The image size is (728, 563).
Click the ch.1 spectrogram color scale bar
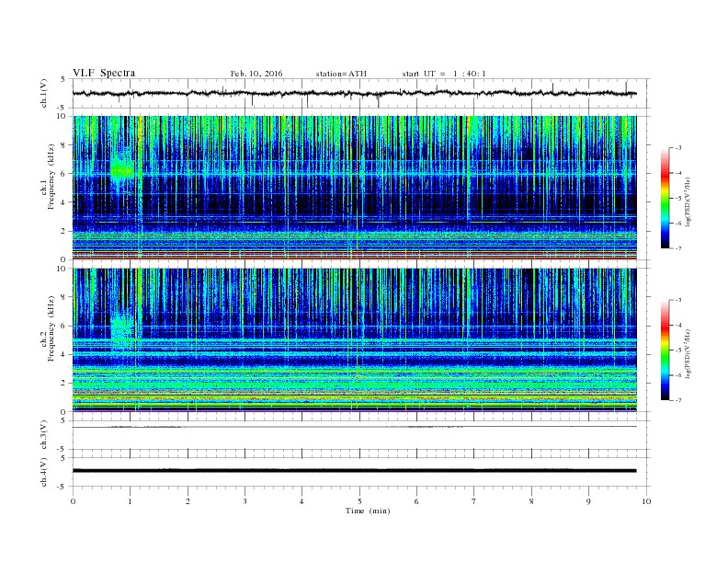pos(665,198)
